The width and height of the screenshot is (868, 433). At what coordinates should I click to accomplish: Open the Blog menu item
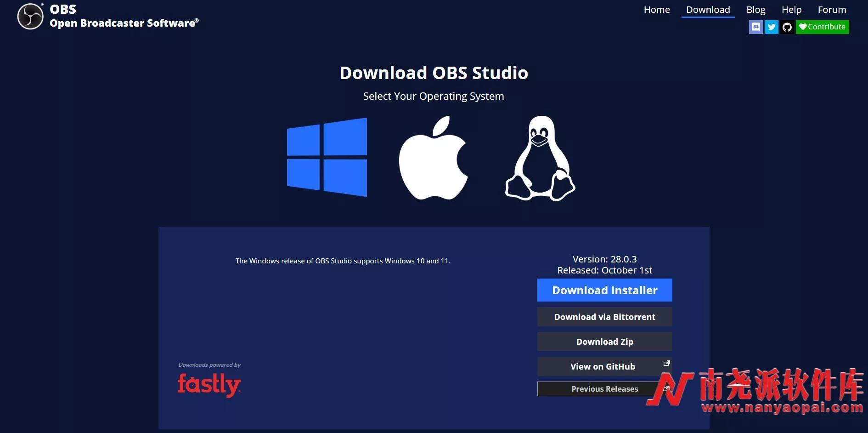755,10
